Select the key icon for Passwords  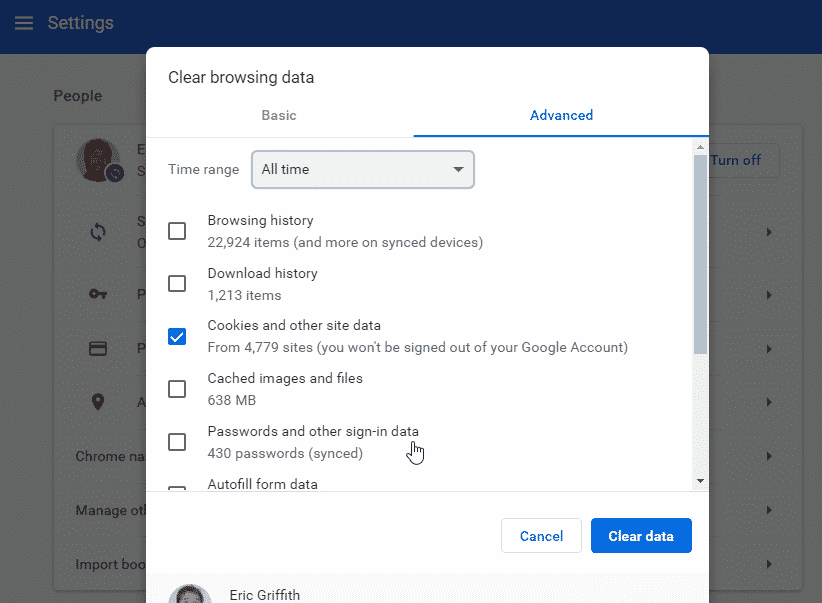(98, 294)
